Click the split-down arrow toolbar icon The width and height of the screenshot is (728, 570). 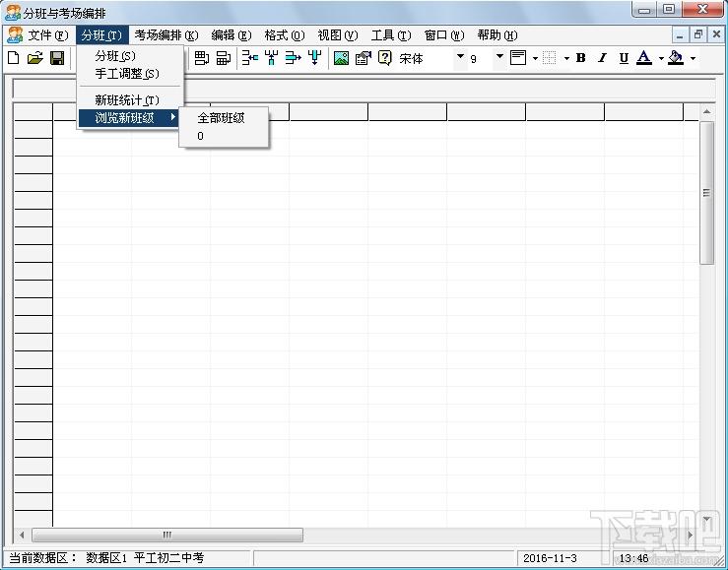click(315, 58)
